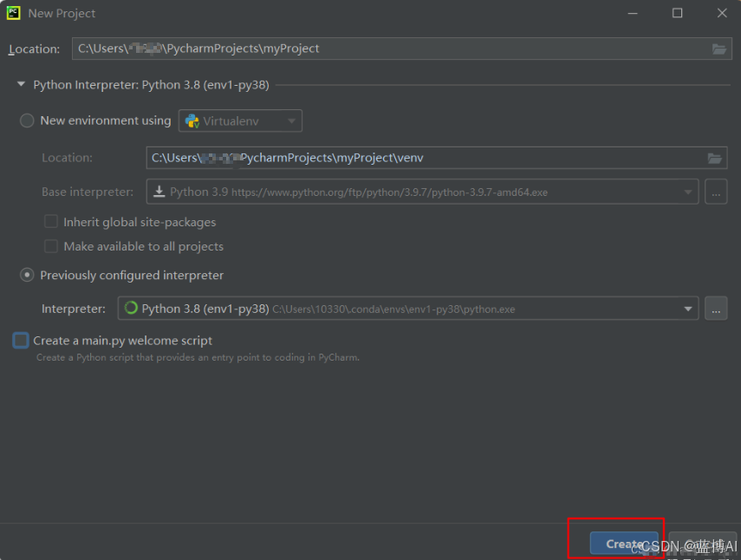Viewport: 741px width, 560px height.
Task: Collapse the Python Interpreter section
Action: [21, 85]
